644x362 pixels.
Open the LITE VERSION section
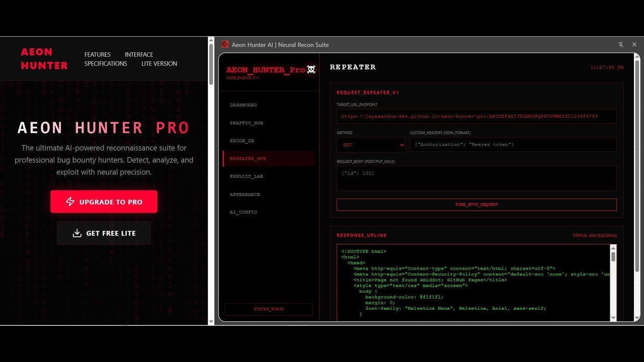(159, 63)
